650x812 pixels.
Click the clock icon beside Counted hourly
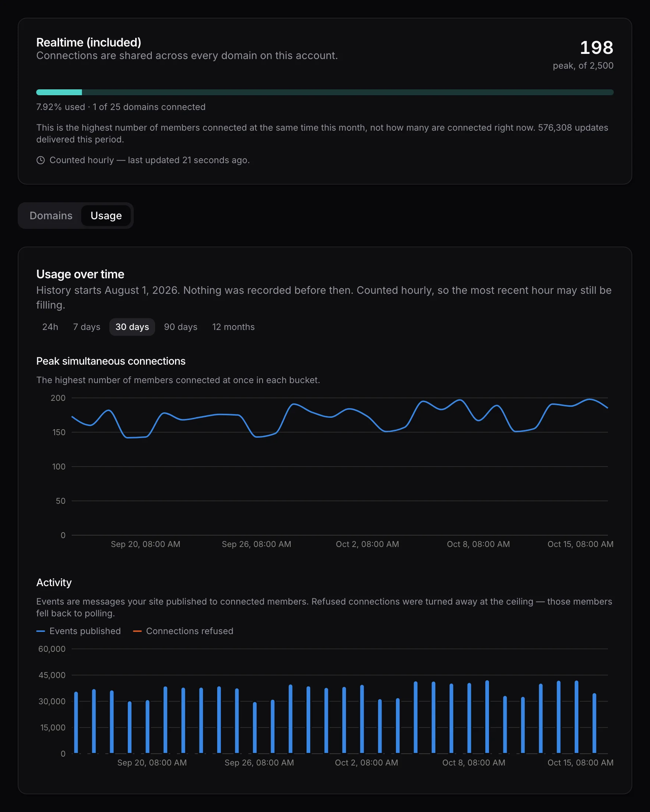(41, 160)
